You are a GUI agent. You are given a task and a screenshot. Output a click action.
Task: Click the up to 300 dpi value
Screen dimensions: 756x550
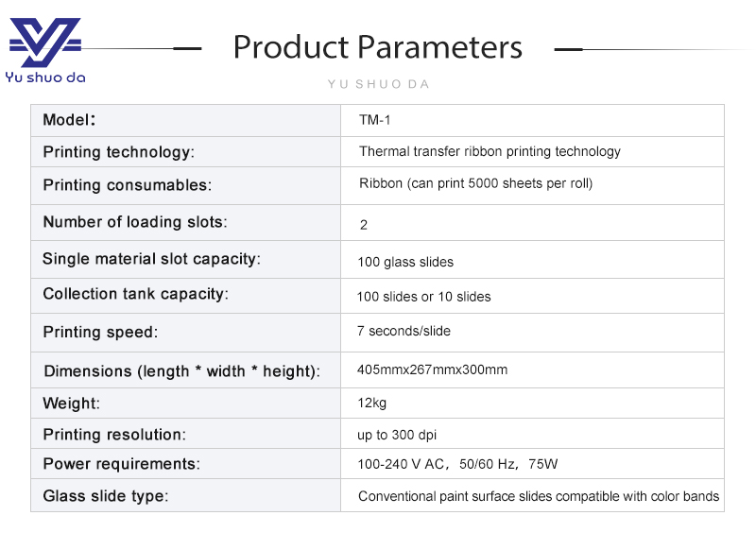pos(397,435)
